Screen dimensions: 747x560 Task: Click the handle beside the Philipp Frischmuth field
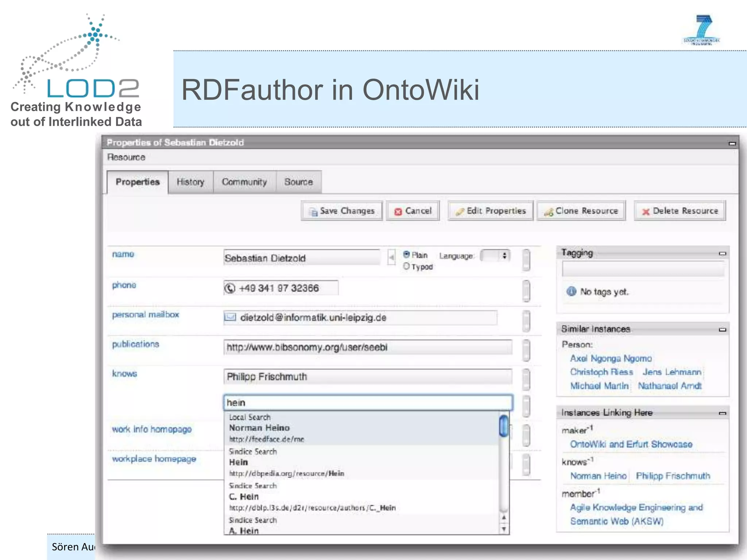click(526, 379)
